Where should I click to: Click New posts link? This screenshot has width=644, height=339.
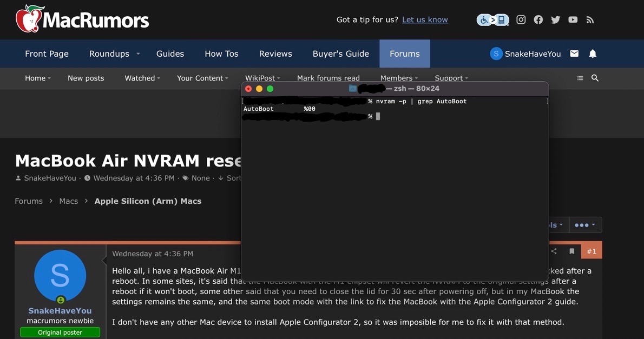point(86,78)
